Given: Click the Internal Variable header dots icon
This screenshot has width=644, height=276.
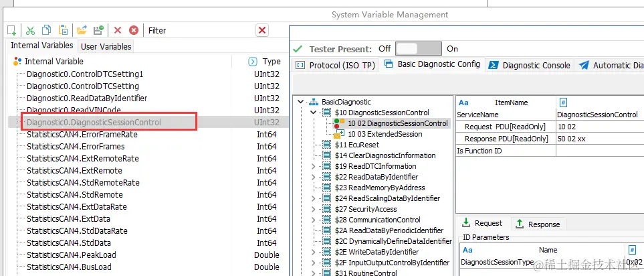Looking at the screenshot, I should tap(17, 62).
